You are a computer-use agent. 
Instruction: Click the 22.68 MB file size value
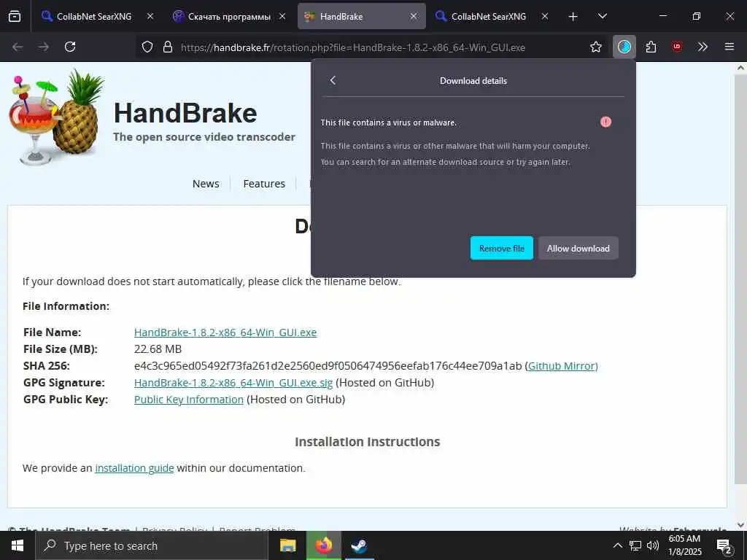point(158,349)
